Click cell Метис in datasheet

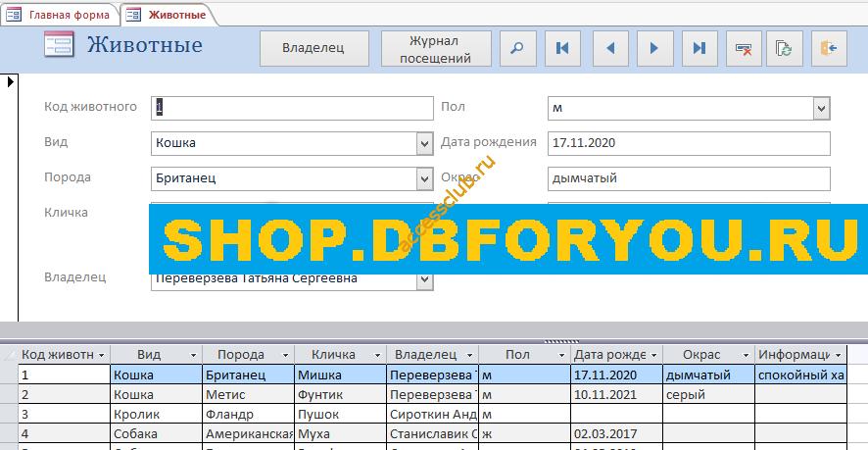[249, 395]
